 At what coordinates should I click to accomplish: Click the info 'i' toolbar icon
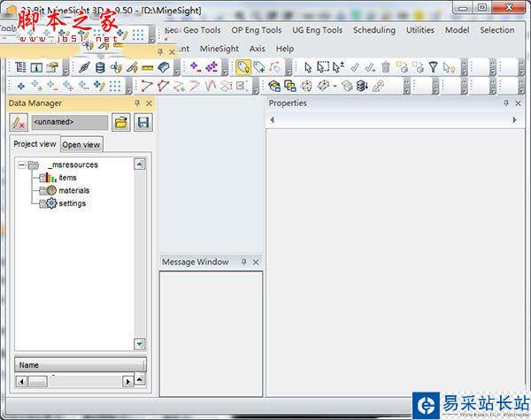tap(36, 68)
